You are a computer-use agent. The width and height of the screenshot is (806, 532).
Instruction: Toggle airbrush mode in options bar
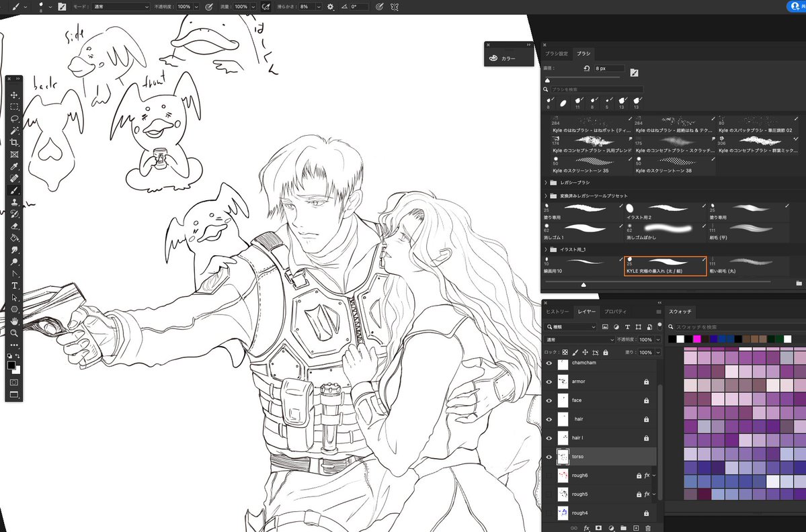(266, 7)
